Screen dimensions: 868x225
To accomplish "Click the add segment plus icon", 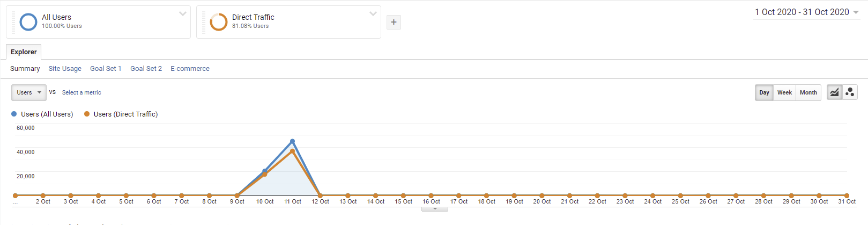I will [x=394, y=22].
